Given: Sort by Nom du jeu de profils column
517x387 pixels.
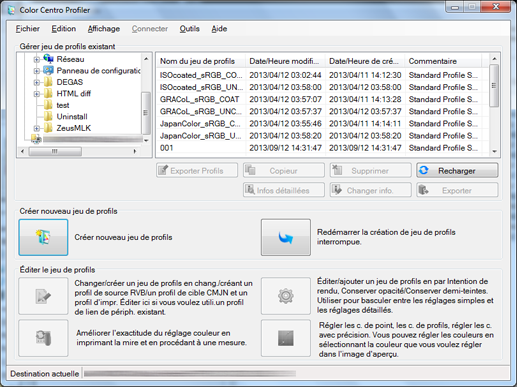Looking at the screenshot, I should coord(201,61).
